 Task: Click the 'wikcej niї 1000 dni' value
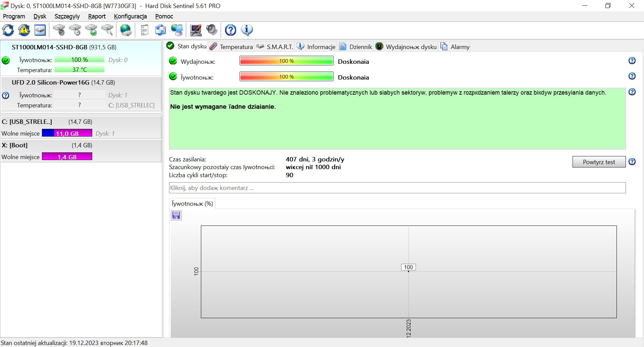(313, 167)
